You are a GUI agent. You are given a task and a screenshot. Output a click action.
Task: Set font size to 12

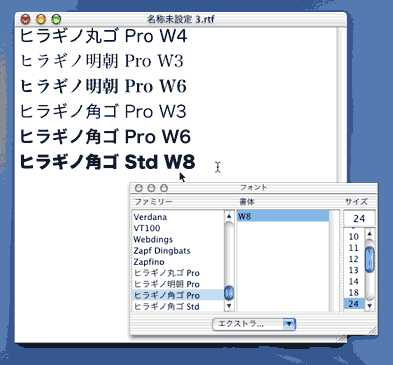coord(354,259)
